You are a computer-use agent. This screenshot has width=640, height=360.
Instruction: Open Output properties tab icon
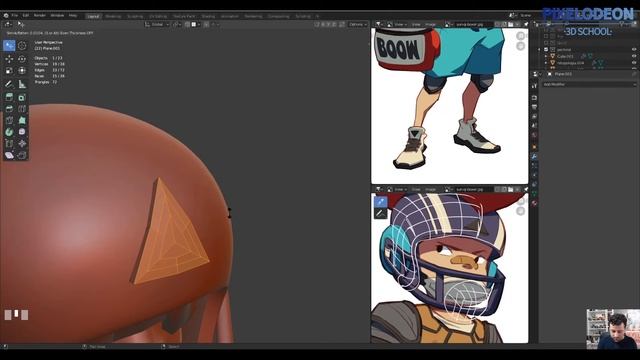[x=534, y=107]
